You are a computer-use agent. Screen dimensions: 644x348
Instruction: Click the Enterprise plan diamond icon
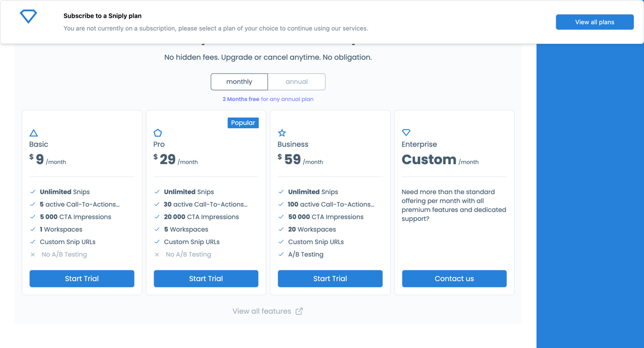coord(406,132)
